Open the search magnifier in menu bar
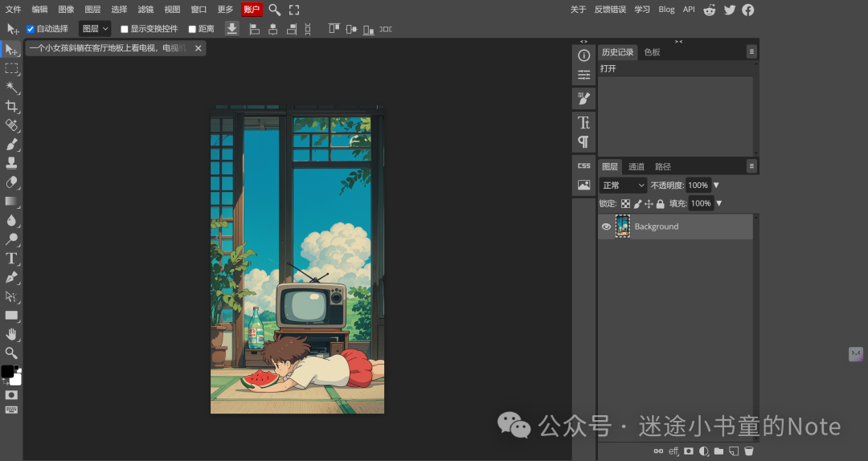The width and height of the screenshot is (868, 461). [274, 10]
